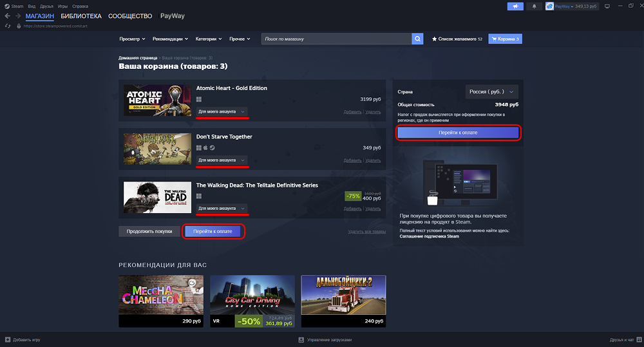Image resolution: width=644 pixels, height=347 pixels.
Task: Expand account selector for Atomic Heart
Action: (x=222, y=112)
